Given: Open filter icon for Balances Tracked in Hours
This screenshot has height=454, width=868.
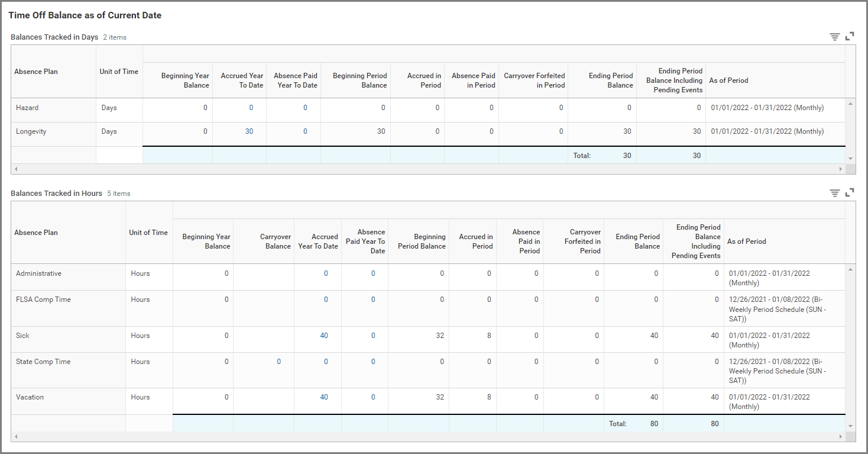Looking at the screenshot, I should pyautogui.click(x=834, y=193).
